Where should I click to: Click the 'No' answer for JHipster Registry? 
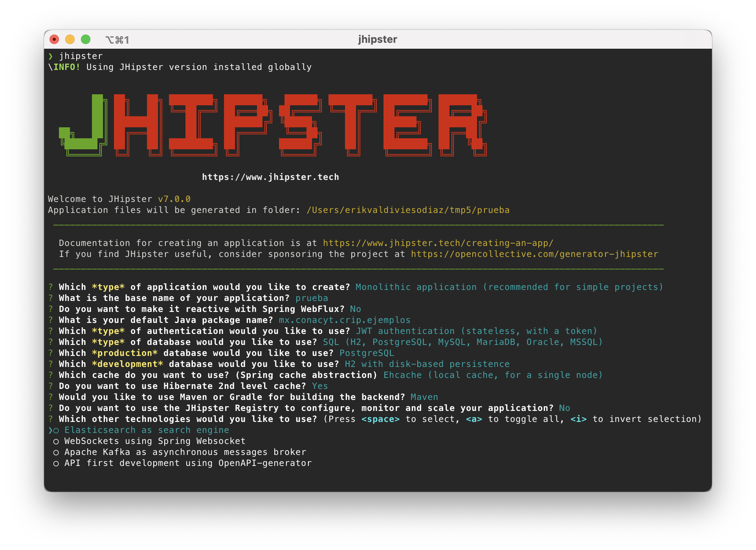(x=565, y=408)
